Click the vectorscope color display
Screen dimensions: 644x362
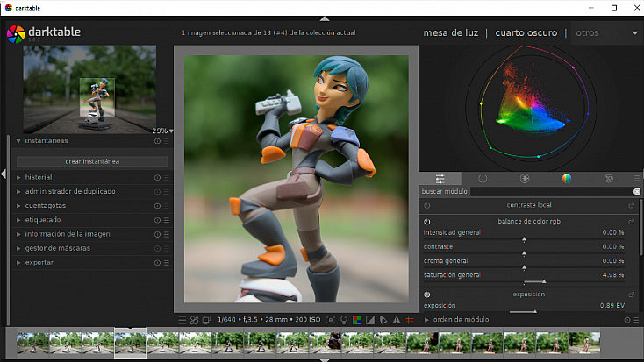point(531,108)
